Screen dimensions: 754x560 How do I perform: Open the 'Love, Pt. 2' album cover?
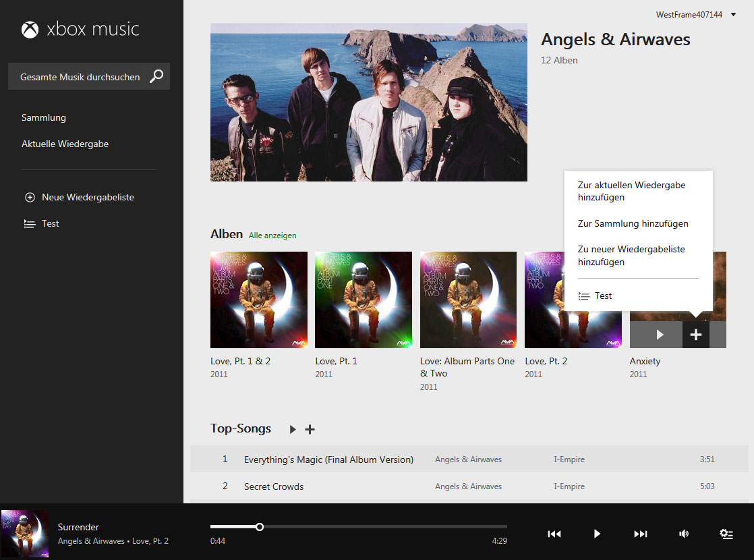(x=544, y=300)
